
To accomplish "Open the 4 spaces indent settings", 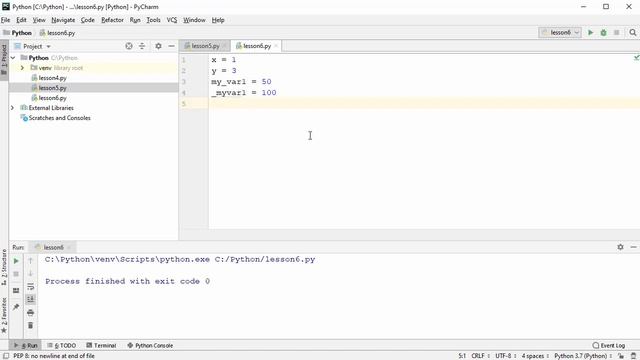I will [535, 356].
